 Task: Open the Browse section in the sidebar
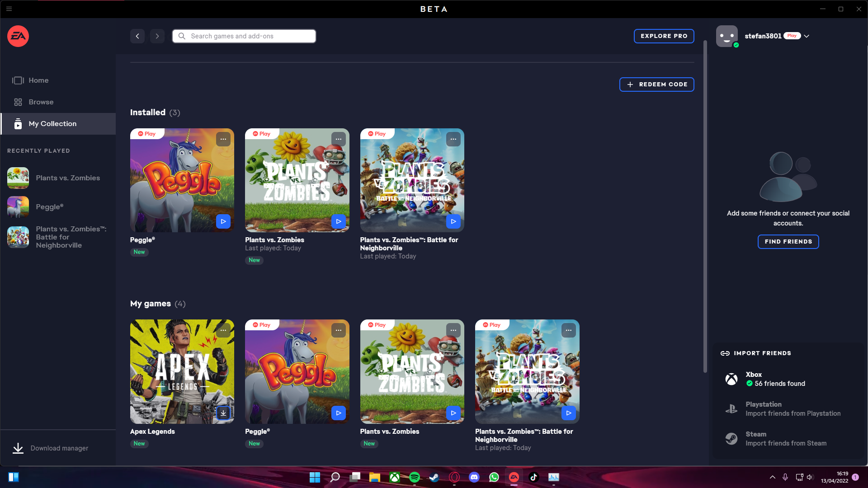click(x=58, y=102)
